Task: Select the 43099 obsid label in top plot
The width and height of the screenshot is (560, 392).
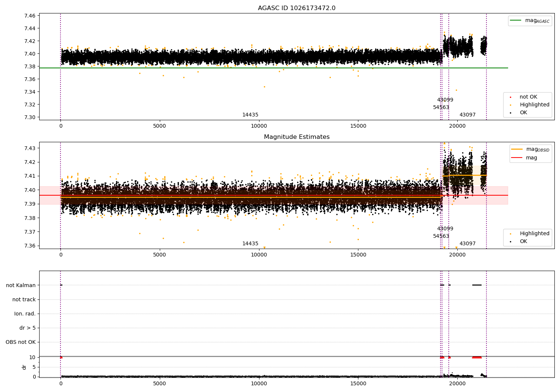Action: [445, 100]
